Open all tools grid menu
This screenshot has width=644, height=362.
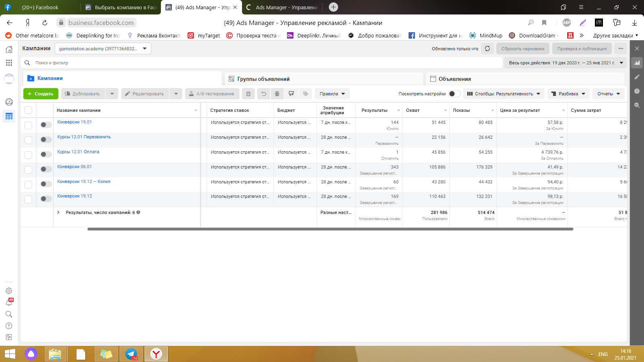[x=9, y=63]
